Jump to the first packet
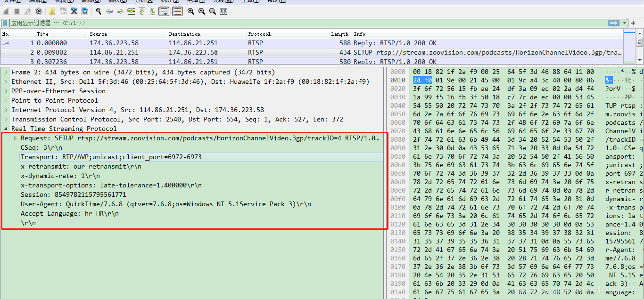The height and width of the screenshot is (299, 644). [142, 11]
